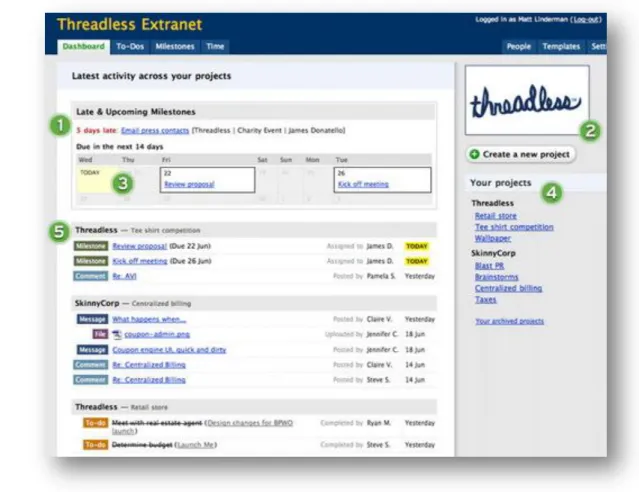This screenshot has height=492, width=639.
Task: Open Re: Centralized Billing comment by Claire V.
Action: [x=149, y=365]
